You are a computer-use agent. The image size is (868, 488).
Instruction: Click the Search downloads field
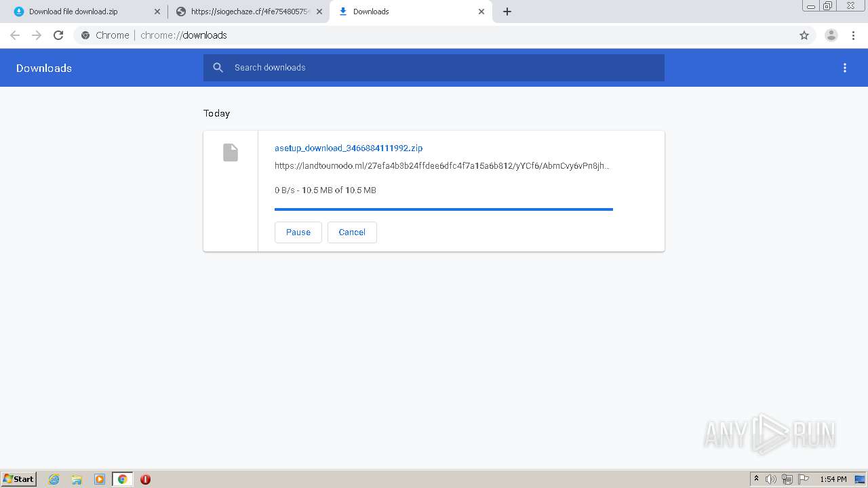pyautogui.click(x=434, y=68)
